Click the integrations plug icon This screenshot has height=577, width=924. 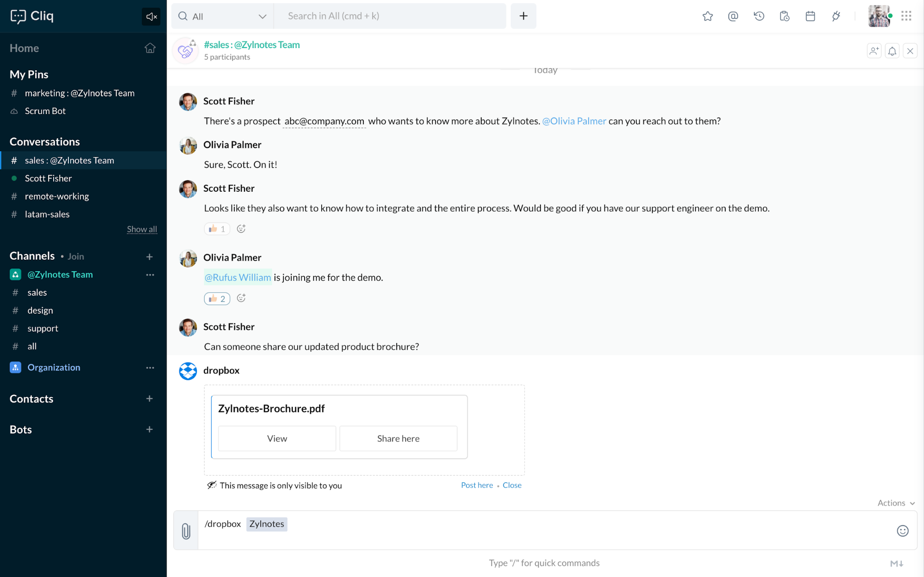pyautogui.click(x=836, y=16)
